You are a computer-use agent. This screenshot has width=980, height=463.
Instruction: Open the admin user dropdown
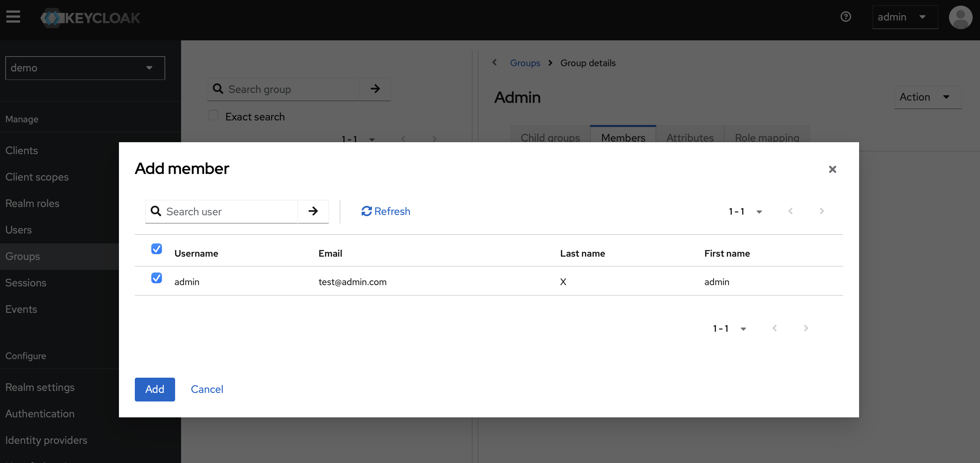pos(905,17)
